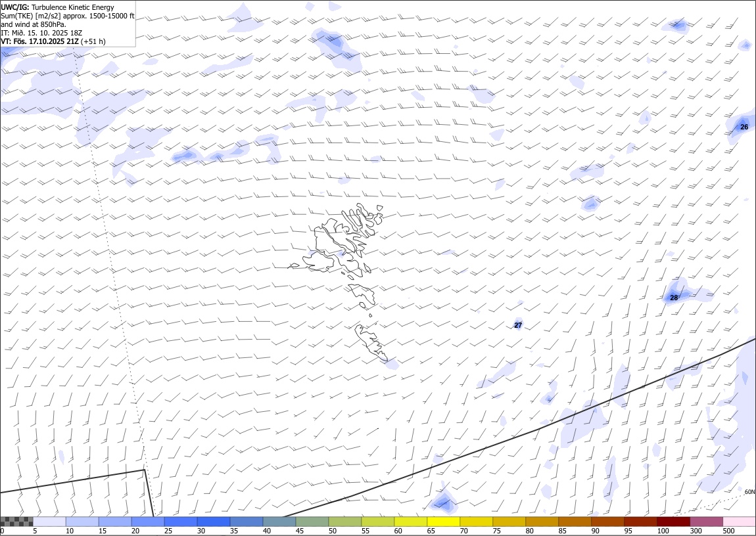Image resolution: width=756 pixels, height=536 pixels.
Task: Select the legend tick label 85
Action: click(x=561, y=531)
